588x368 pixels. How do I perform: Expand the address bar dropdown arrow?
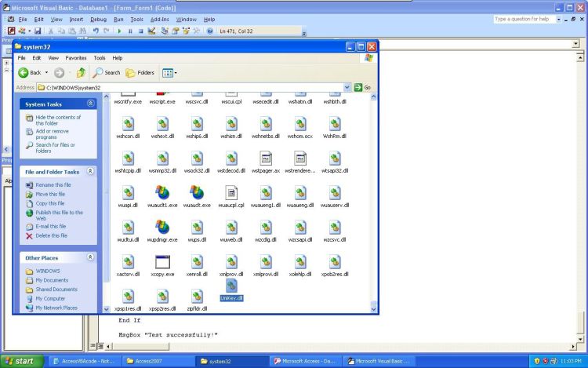point(347,87)
